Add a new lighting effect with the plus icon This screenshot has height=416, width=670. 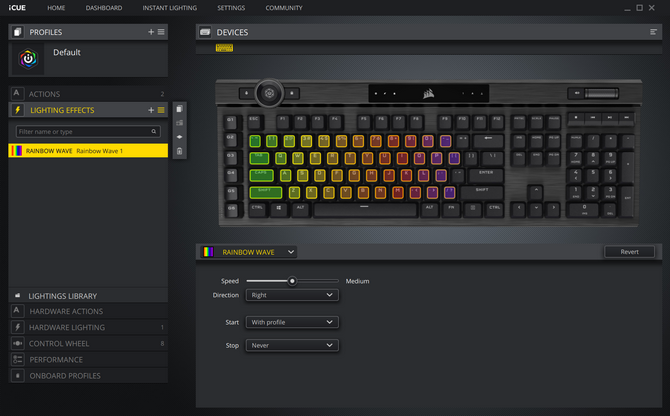[x=151, y=110]
